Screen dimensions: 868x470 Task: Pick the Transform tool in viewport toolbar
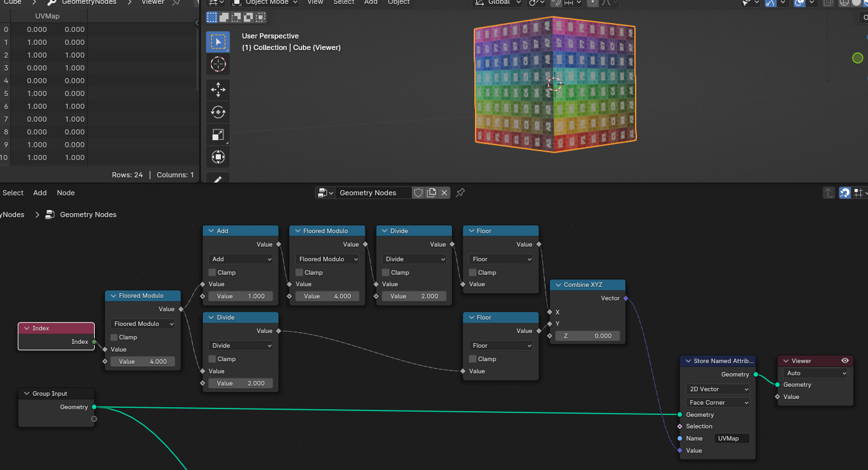[218, 157]
